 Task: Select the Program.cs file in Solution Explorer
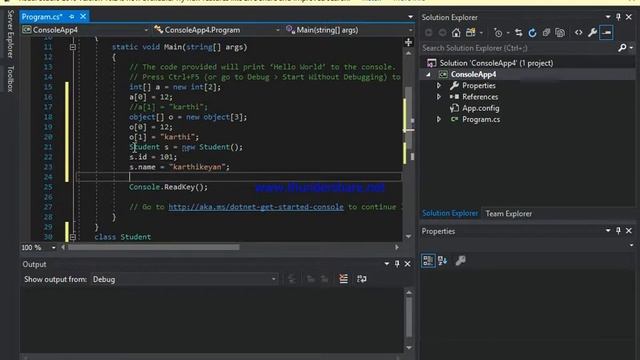click(x=481, y=120)
